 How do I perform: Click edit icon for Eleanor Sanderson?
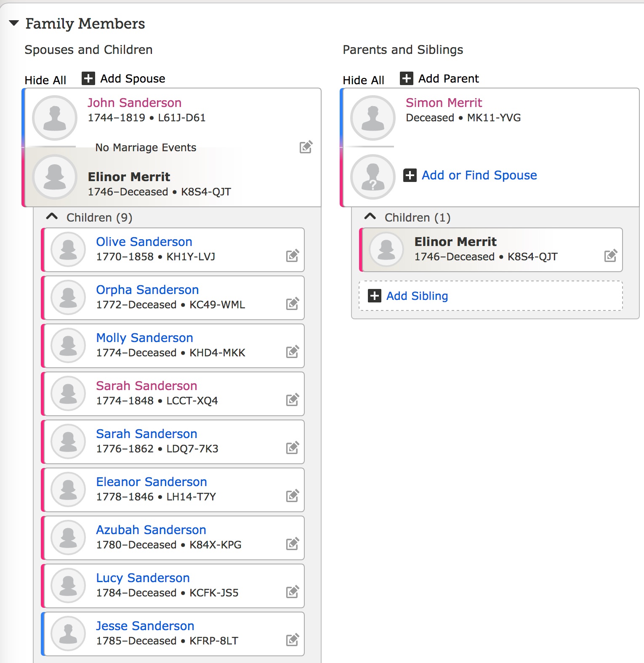292,496
